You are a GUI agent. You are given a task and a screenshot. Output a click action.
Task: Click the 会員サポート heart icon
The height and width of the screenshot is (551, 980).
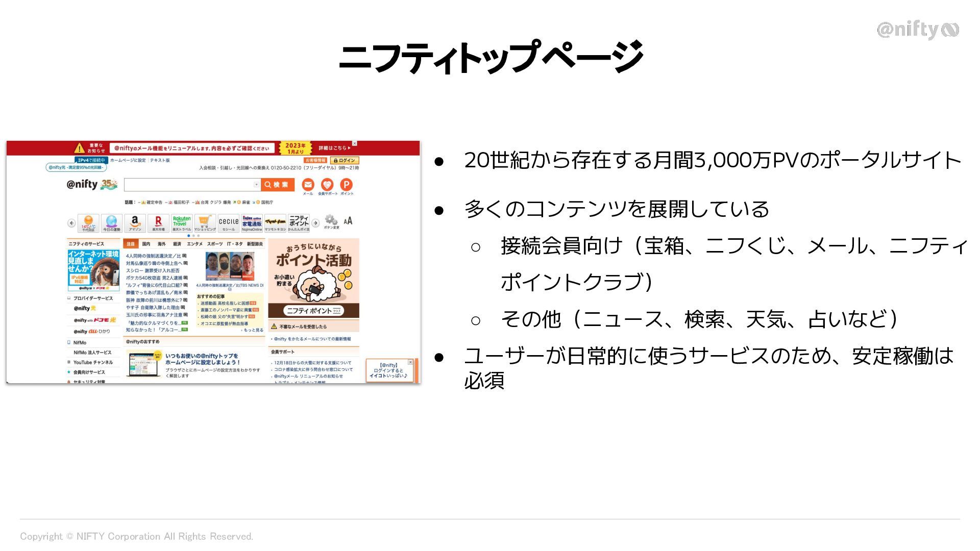coord(327,185)
